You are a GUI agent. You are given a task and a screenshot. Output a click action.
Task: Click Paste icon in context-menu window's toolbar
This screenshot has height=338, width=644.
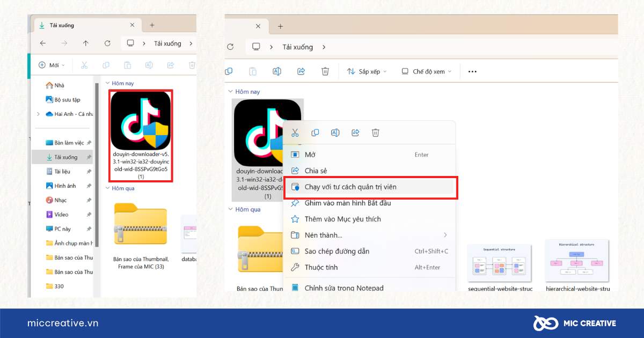253,71
